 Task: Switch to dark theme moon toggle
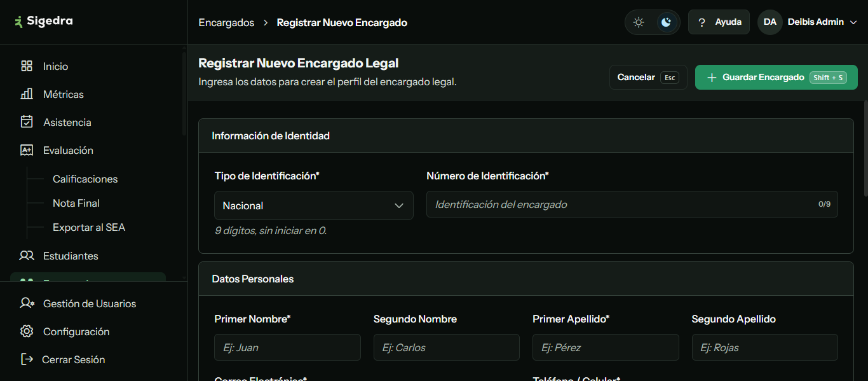click(666, 22)
